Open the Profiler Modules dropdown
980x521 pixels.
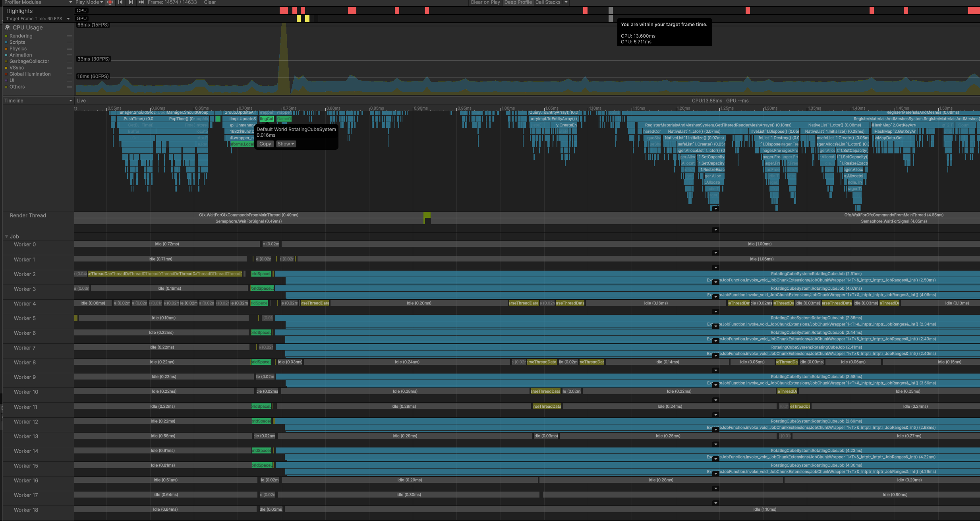pyautogui.click(x=38, y=2)
